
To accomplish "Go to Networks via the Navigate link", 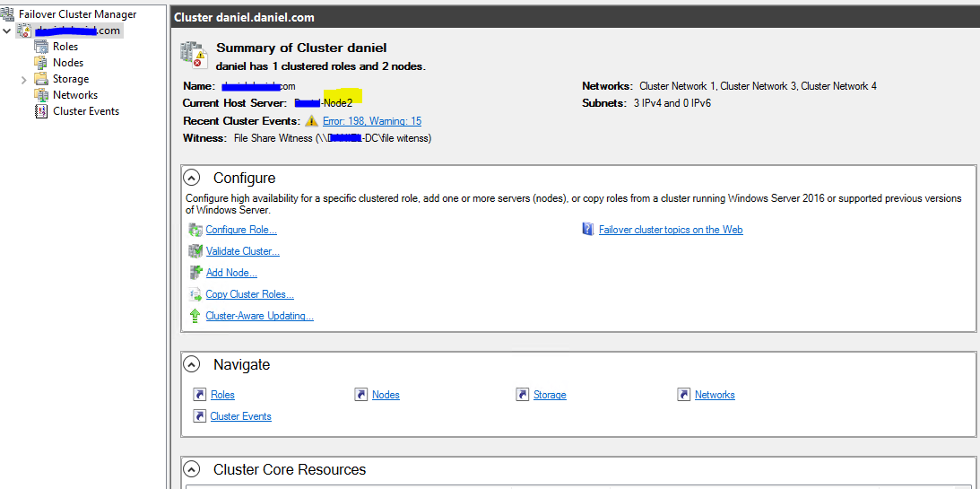I will coord(715,395).
